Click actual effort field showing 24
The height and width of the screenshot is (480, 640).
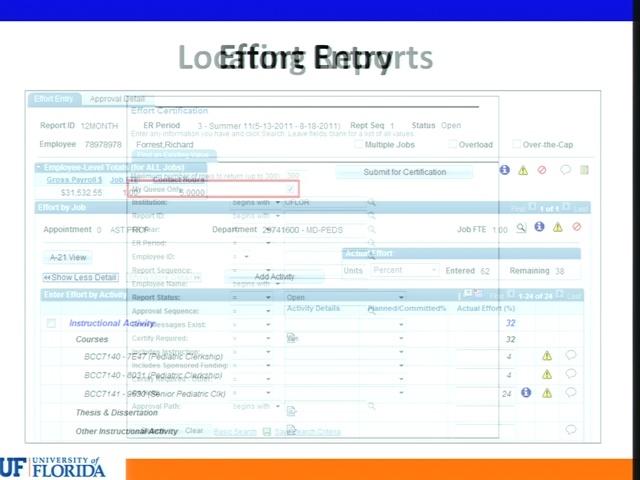tap(484, 393)
